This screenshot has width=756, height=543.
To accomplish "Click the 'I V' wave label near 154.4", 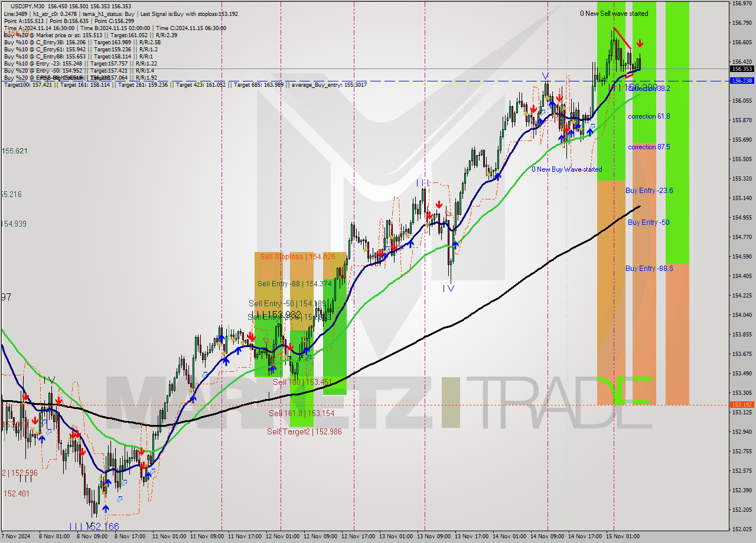I will point(448,289).
